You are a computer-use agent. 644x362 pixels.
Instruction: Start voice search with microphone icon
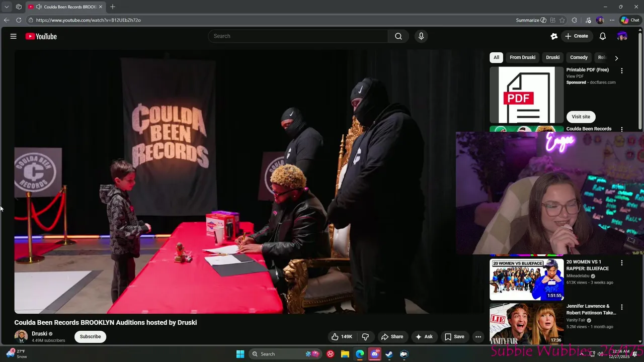[421, 36]
